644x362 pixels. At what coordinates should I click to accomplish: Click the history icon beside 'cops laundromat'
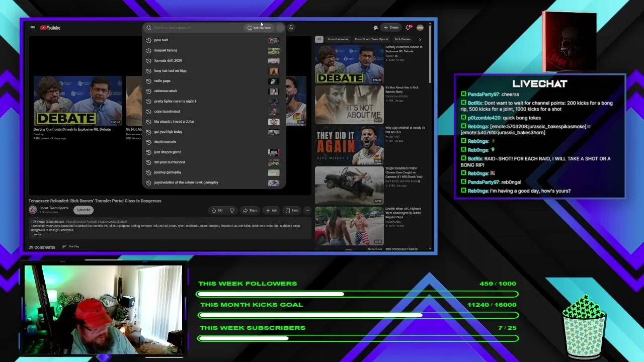coord(148,111)
